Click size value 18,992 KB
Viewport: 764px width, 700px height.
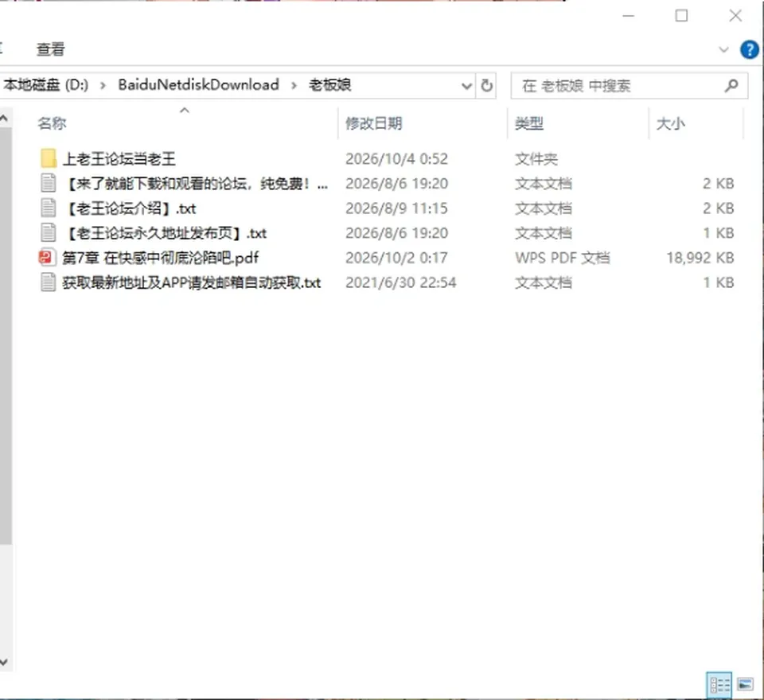(x=700, y=258)
